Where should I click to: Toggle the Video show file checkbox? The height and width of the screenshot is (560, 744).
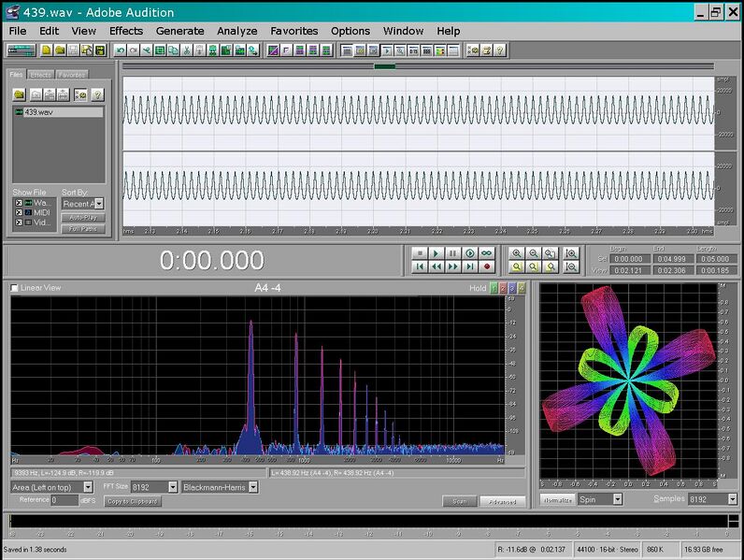(x=18, y=223)
